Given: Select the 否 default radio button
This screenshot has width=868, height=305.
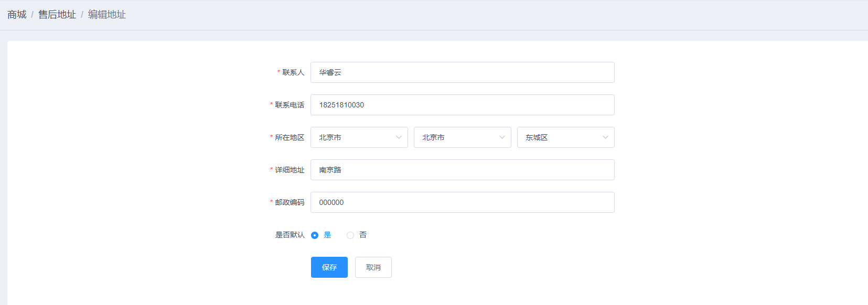Looking at the screenshot, I should pos(350,235).
